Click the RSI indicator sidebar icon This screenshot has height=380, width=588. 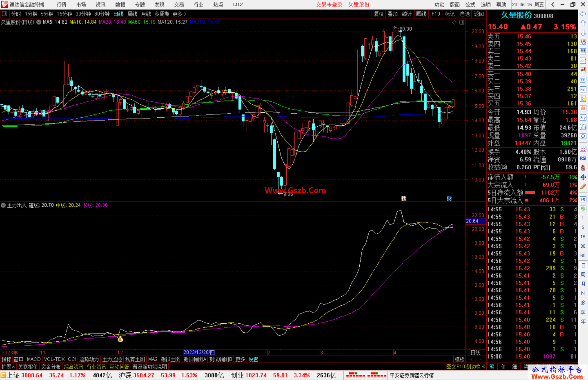(x=583, y=158)
